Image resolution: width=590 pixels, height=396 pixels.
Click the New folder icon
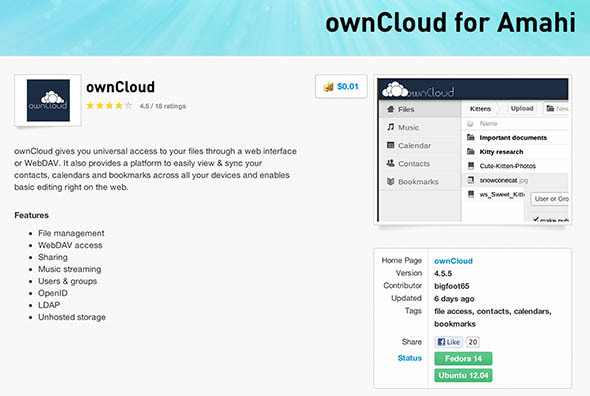[550, 108]
